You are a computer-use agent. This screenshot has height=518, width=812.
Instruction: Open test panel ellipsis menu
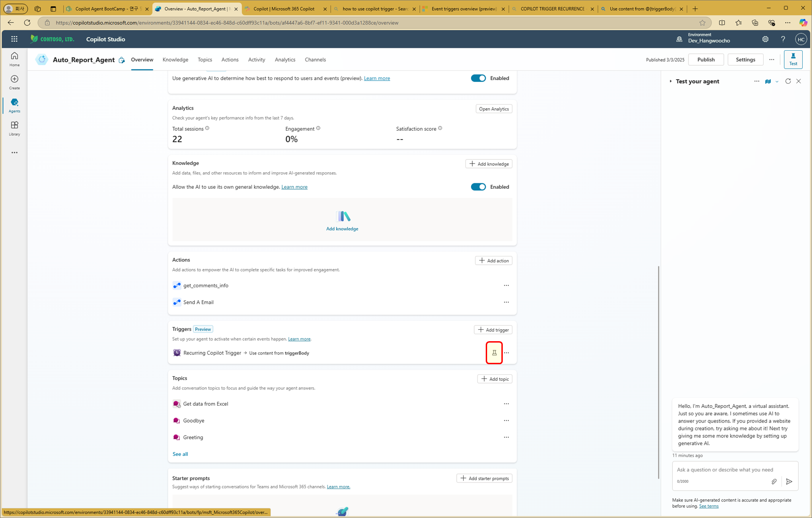(757, 81)
